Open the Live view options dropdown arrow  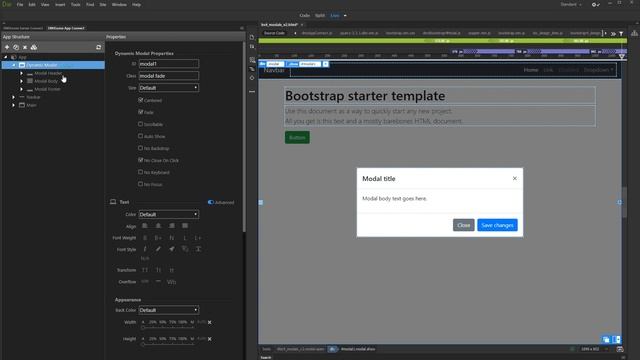(345, 16)
